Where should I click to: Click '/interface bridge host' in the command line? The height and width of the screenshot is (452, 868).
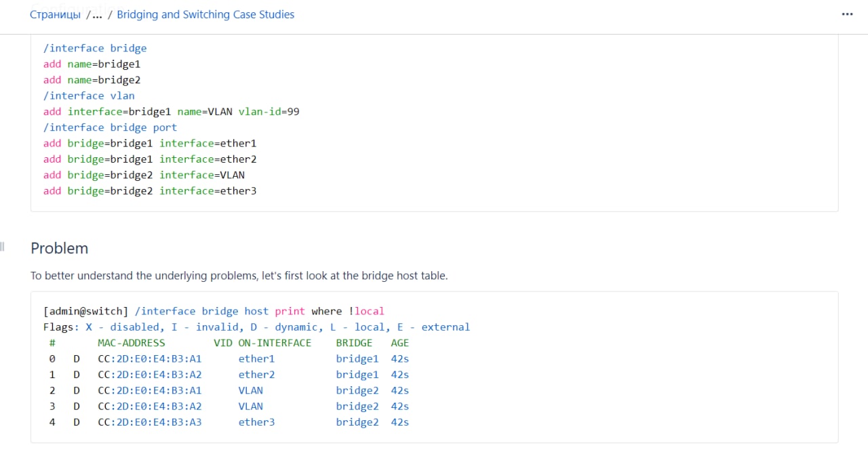point(202,311)
